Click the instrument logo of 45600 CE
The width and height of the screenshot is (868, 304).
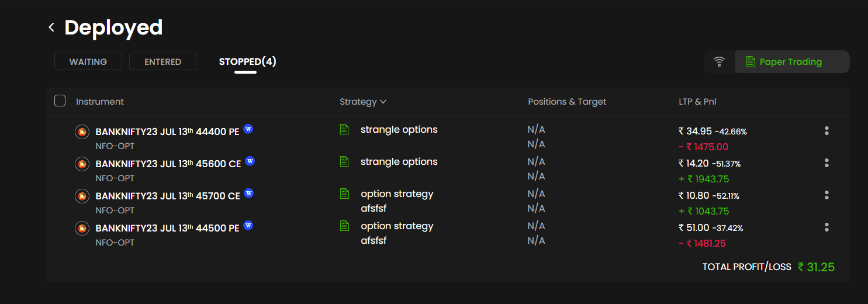[82, 164]
